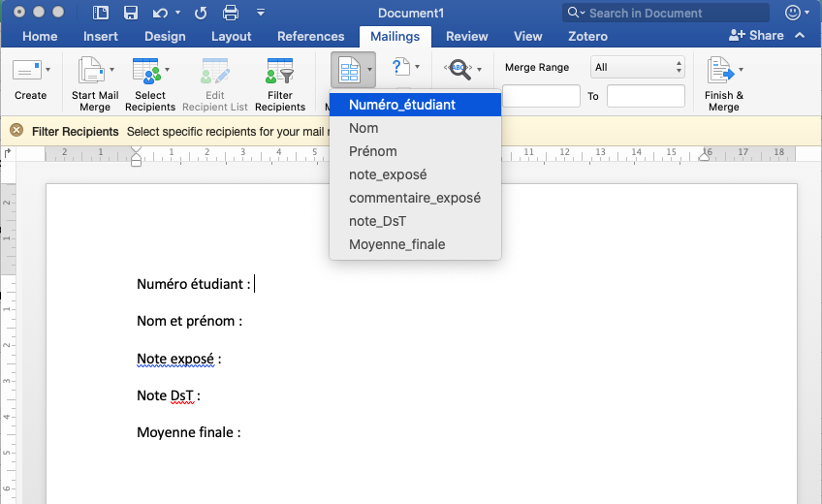Open the document template/sidebar icon
The height and width of the screenshot is (504, 822).
pyautogui.click(x=100, y=13)
